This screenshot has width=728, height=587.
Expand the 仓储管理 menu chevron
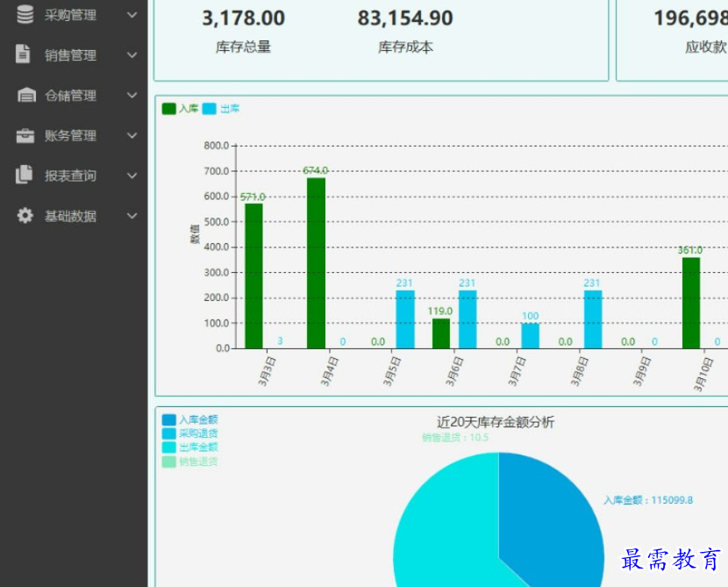(x=132, y=96)
